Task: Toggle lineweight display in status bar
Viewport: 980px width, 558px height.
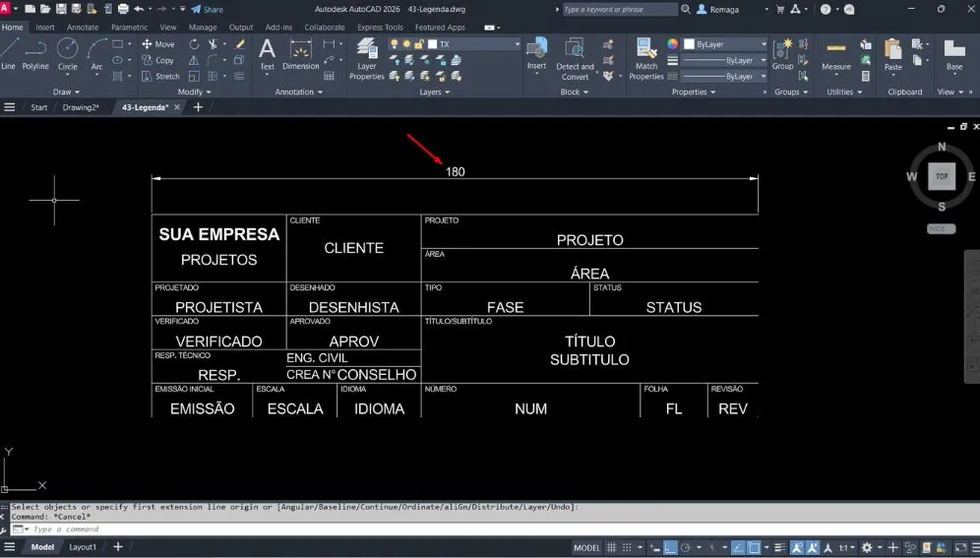Action: pyautogui.click(x=780, y=547)
